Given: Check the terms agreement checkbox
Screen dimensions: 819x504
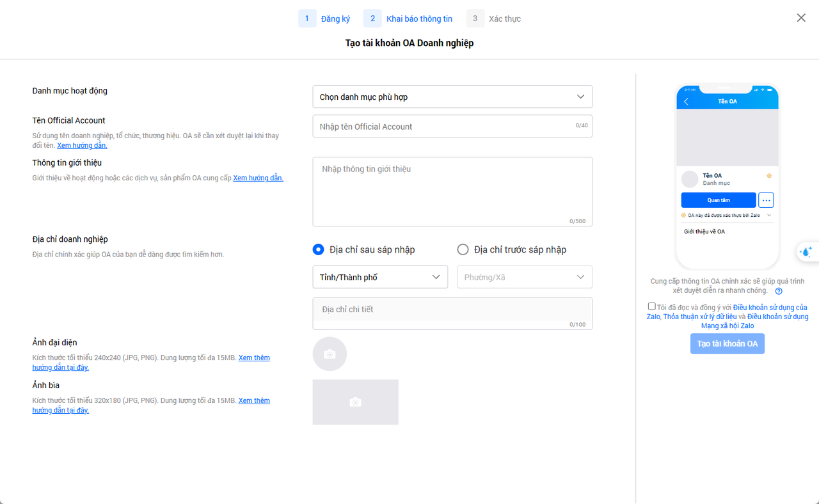Looking at the screenshot, I should click(651, 307).
